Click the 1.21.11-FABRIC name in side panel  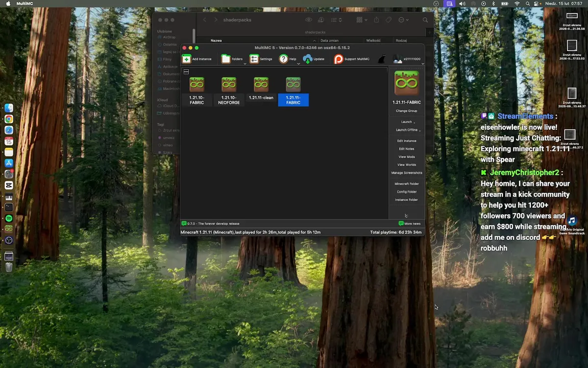[406, 102]
